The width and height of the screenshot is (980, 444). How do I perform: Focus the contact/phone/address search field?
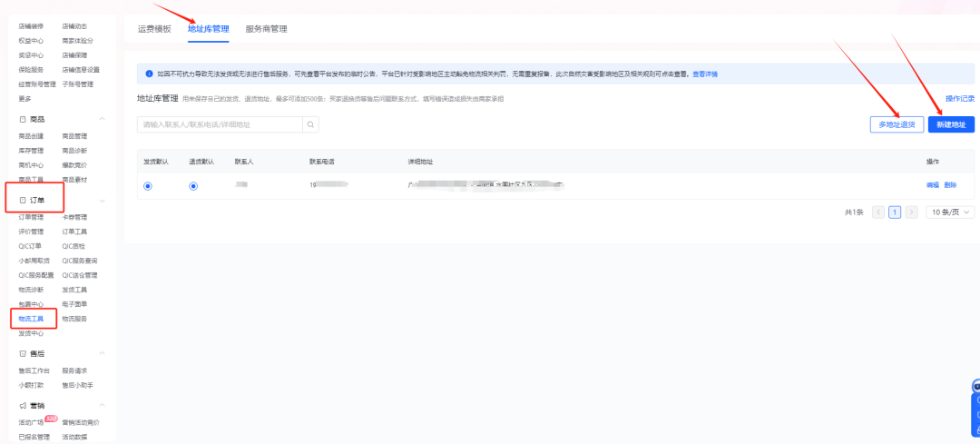coord(220,124)
